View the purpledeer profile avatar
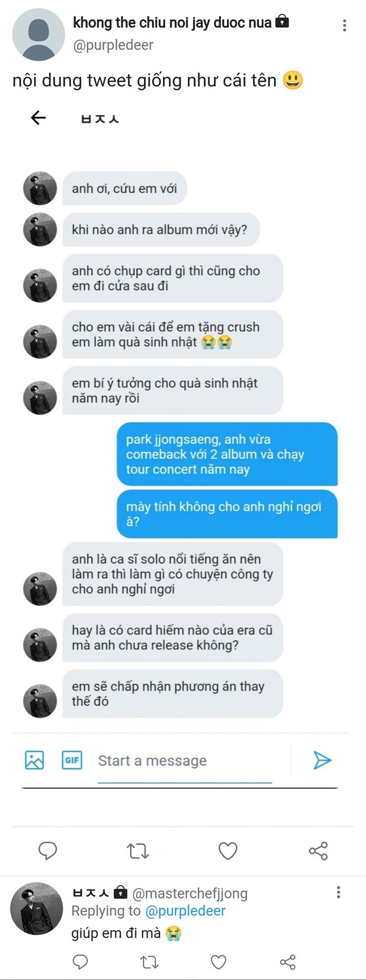 38,34
